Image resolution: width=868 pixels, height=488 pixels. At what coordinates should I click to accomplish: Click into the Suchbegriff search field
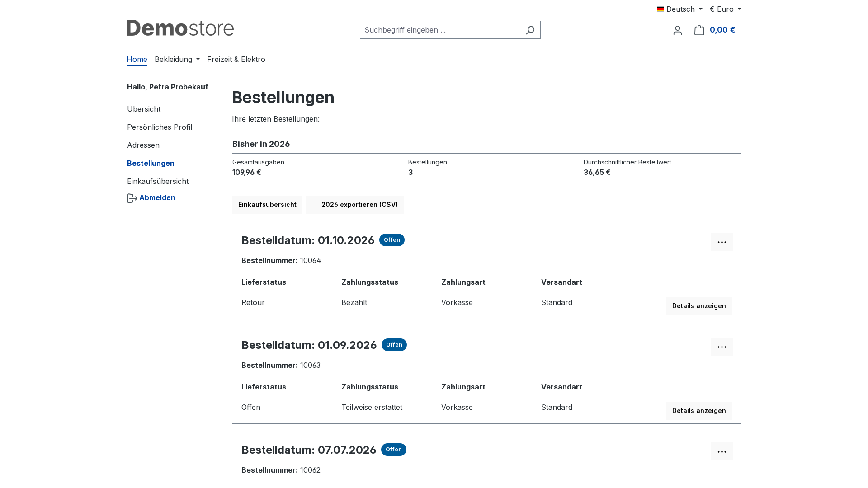tap(440, 30)
